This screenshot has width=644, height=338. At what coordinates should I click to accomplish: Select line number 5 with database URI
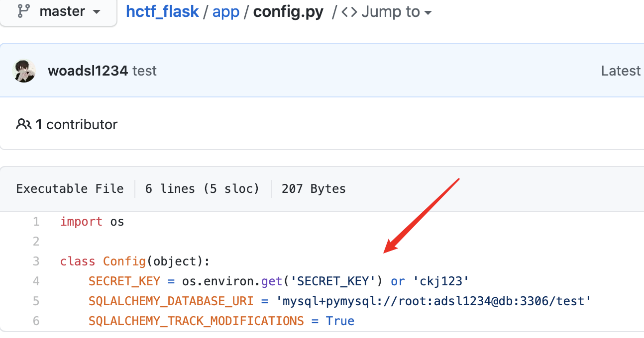pyautogui.click(x=36, y=301)
